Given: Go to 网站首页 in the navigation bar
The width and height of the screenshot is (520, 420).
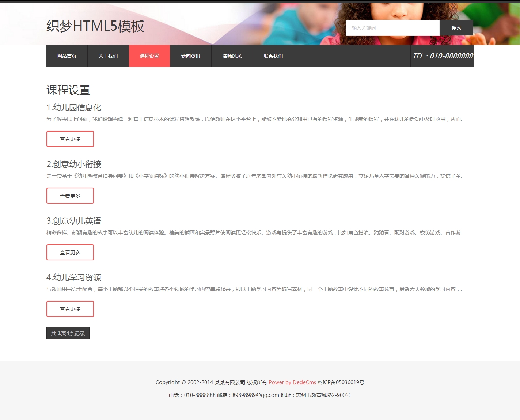Looking at the screenshot, I should coord(67,56).
